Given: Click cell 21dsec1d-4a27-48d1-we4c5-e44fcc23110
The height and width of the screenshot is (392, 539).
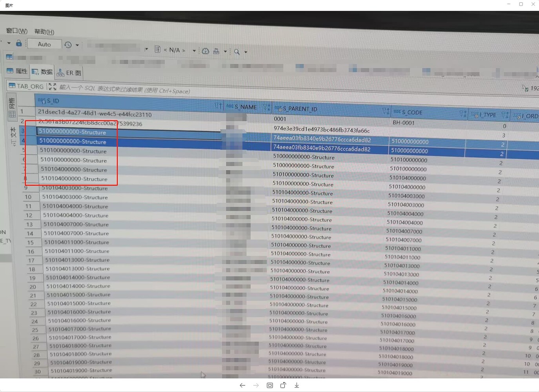Looking at the screenshot, I should [x=95, y=114].
